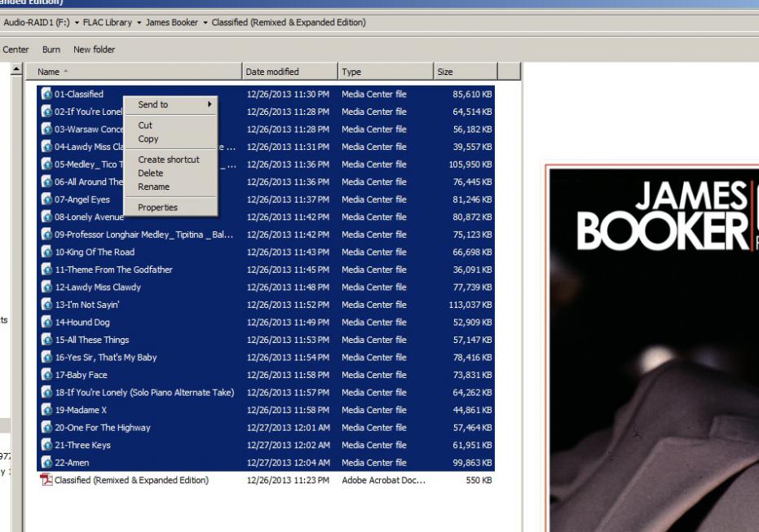This screenshot has height=532, width=759.
Task: Click the 22-Amen media file icon
Action: (46, 463)
